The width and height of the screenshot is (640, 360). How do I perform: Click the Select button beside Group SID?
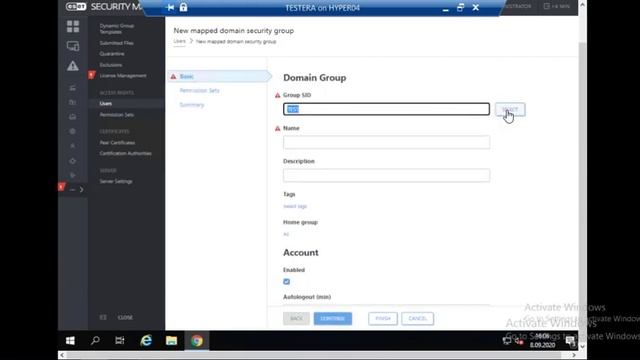tap(510, 109)
